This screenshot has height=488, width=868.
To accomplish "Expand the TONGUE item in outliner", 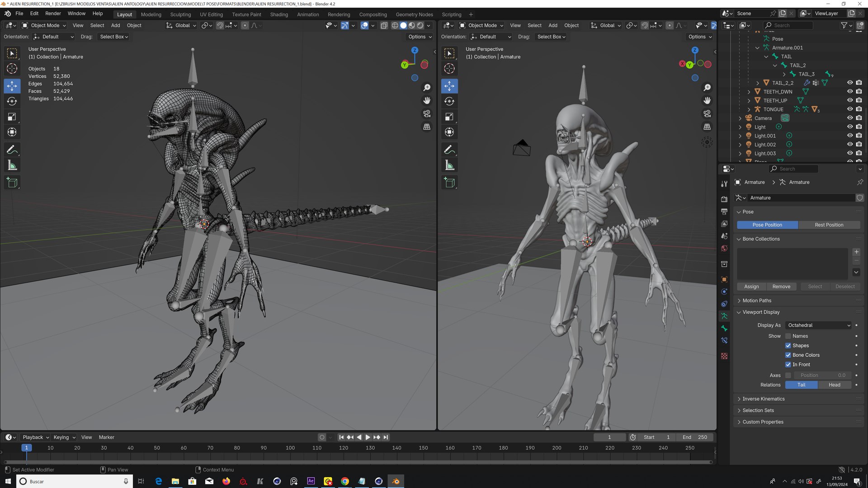I will point(749,109).
